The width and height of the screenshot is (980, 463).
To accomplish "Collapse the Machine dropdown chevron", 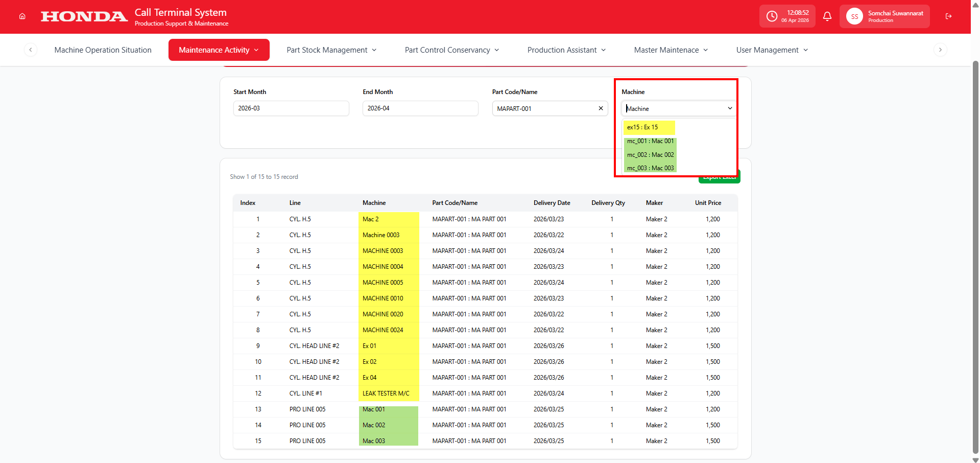I will [730, 108].
